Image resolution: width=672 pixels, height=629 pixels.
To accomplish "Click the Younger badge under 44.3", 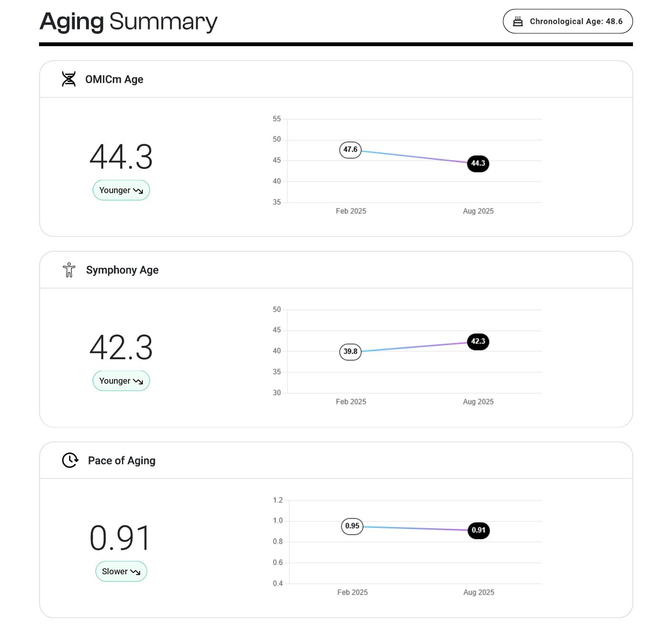I will (x=121, y=190).
